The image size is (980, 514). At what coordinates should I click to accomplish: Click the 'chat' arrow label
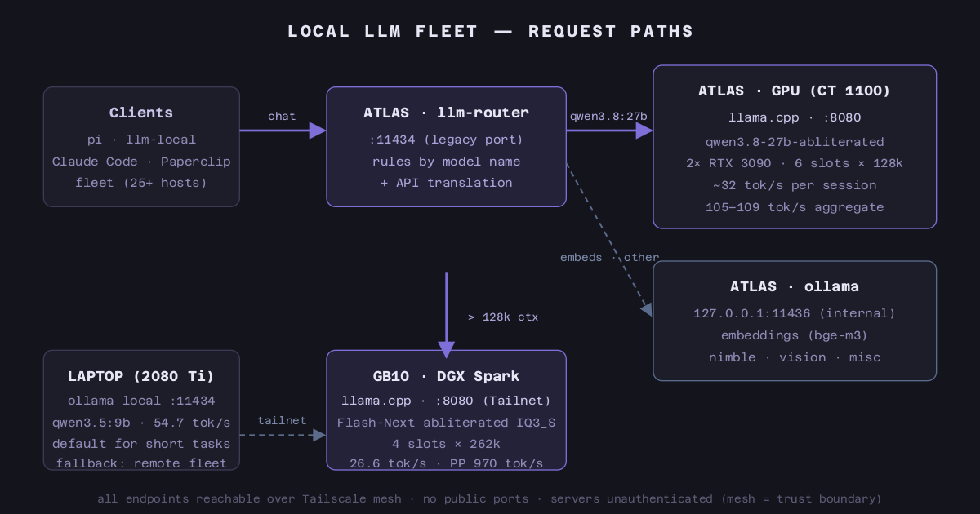[x=282, y=117]
